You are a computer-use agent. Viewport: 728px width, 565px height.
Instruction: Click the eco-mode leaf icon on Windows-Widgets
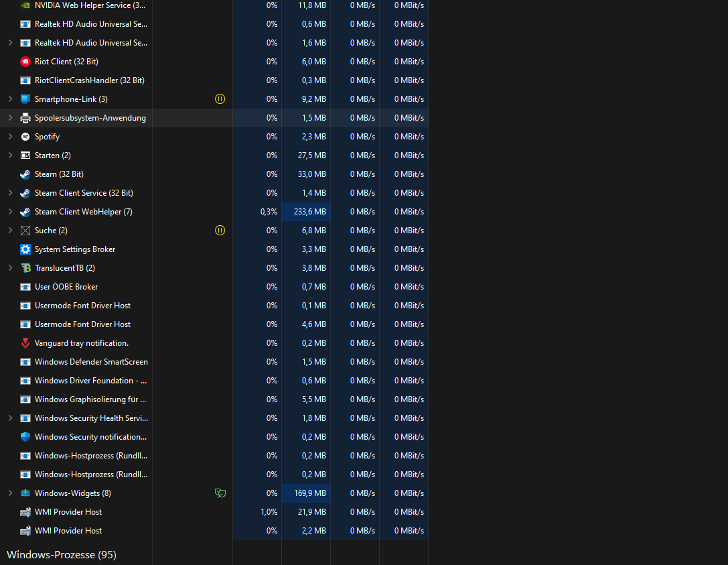[x=220, y=493]
